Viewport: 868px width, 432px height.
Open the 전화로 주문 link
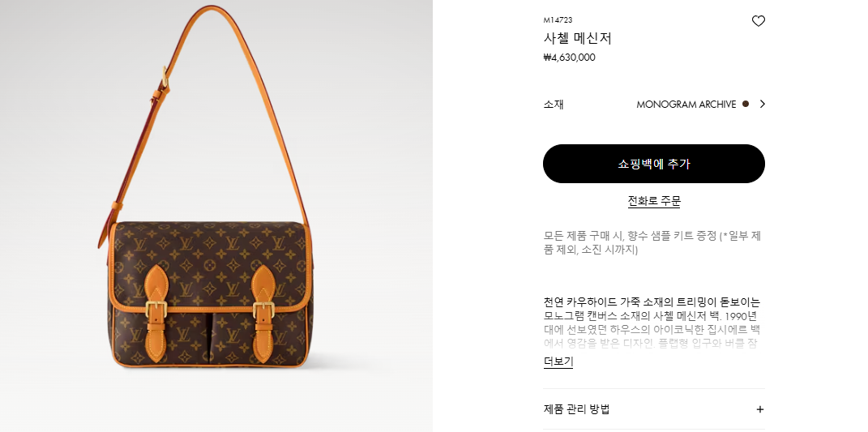tap(654, 200)
